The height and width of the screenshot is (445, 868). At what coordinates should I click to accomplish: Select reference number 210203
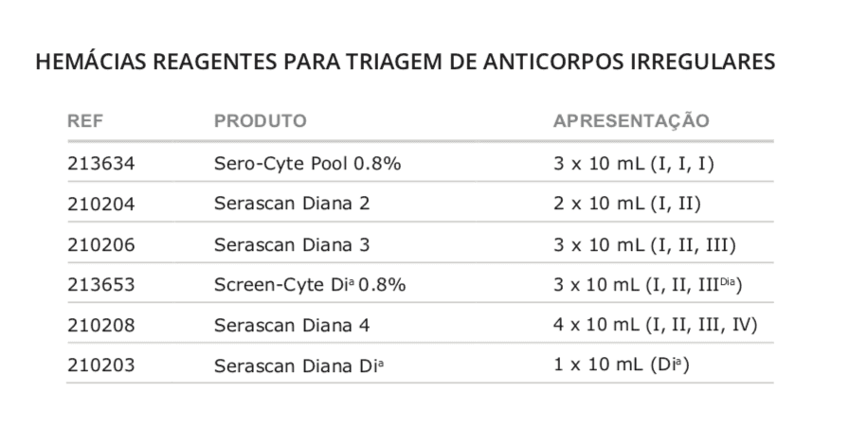[x=101, y=365]
